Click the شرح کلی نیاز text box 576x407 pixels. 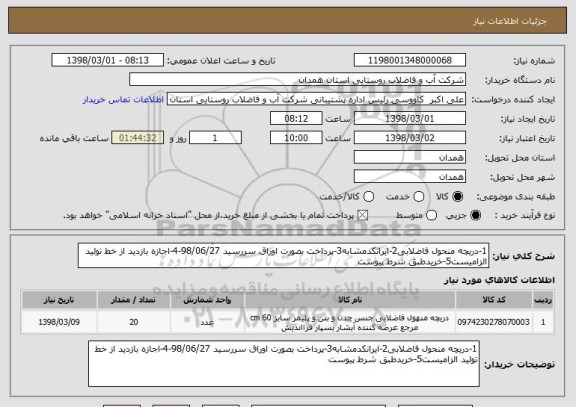point(283,256)
